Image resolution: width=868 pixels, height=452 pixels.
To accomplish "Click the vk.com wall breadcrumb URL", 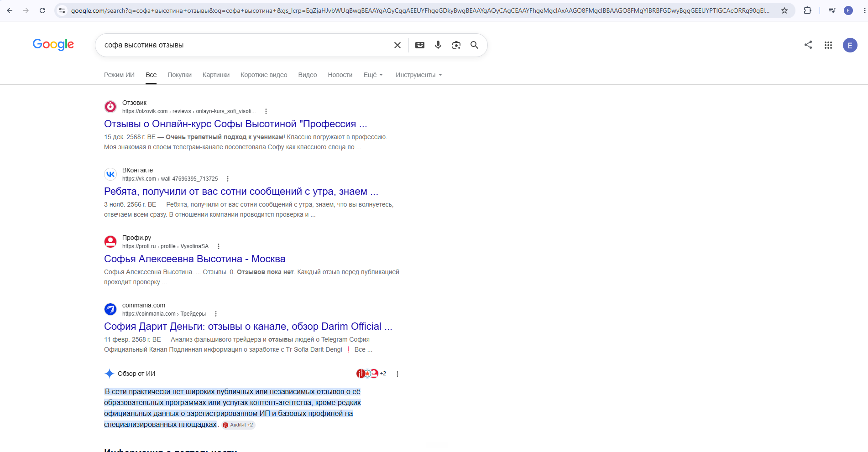I will tap(170, 179).
